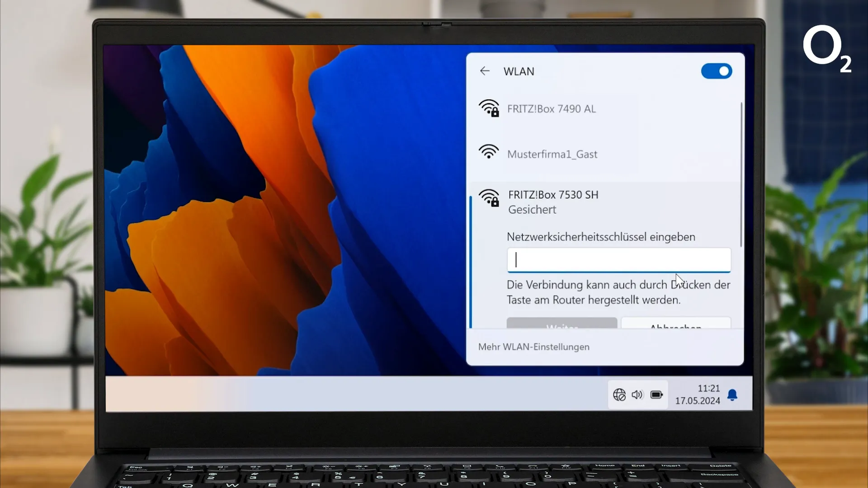Open 'Mehr WLAN-Einstellungen' link
The width and height of the screenshot is (868, 488).
click(x=534, y=347)
